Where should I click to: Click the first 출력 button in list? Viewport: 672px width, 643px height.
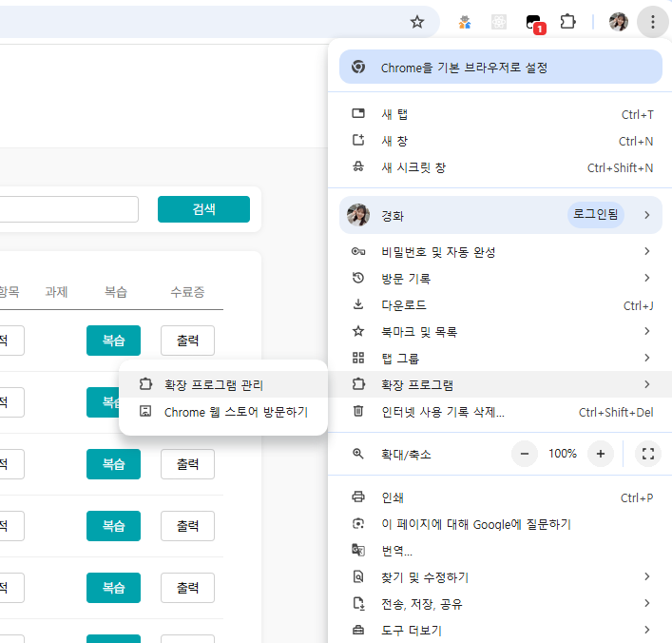pos(187,341)
